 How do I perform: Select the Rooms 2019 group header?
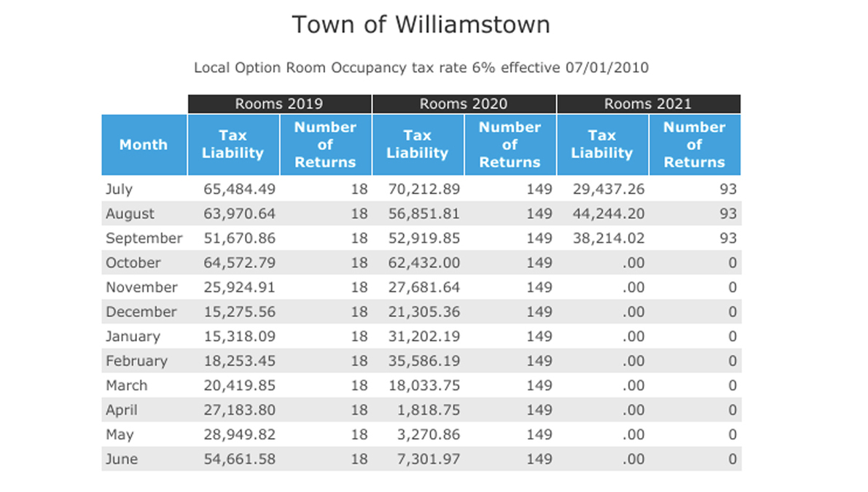[x=279, y=104]
